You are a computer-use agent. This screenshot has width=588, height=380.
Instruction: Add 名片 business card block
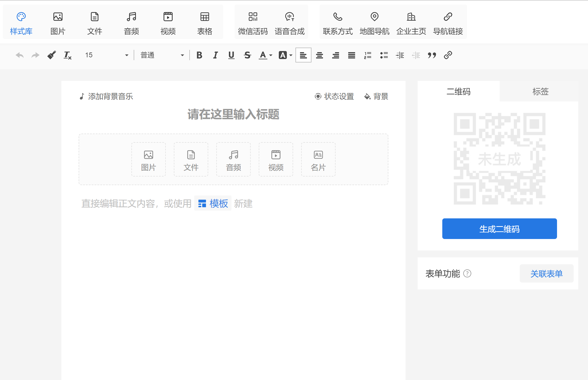pyautogui.click(x=318, y=159)
